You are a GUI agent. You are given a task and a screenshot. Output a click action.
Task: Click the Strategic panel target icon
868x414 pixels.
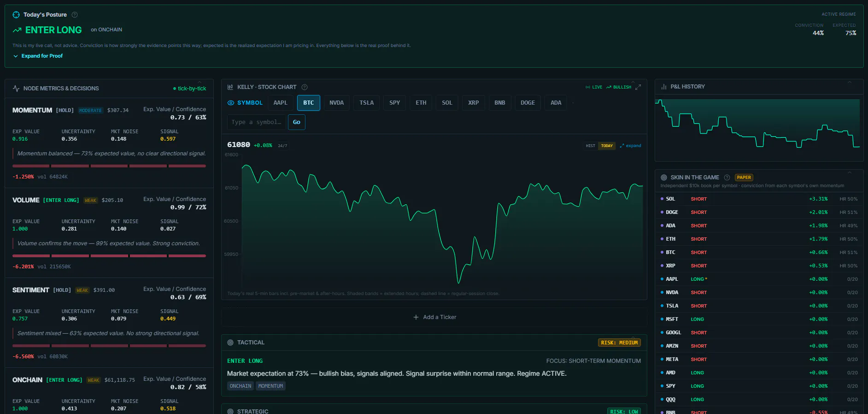(x=230, y=411)
